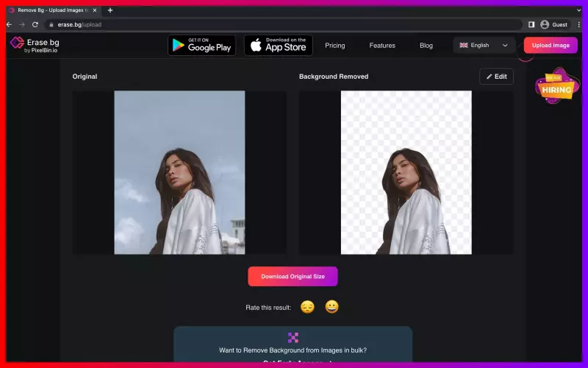Click the 'Background Removed' heading text

334,77
